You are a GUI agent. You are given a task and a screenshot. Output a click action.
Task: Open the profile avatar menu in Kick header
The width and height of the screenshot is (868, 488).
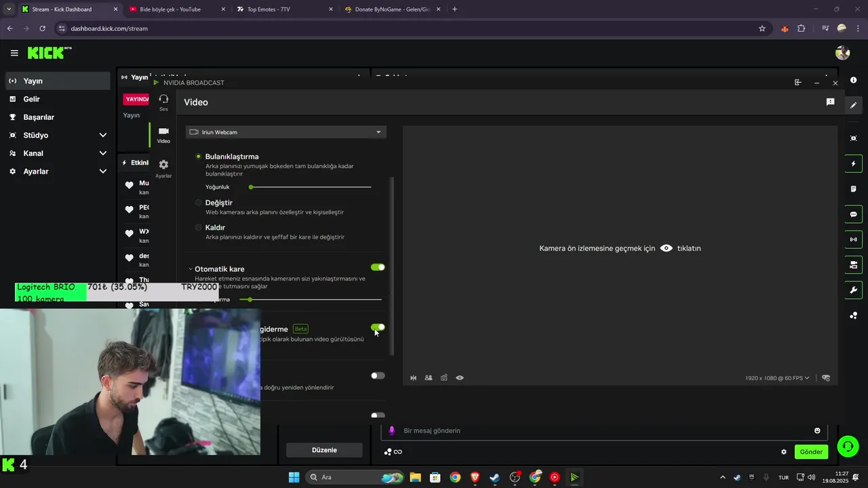click(x=843, y=53)
